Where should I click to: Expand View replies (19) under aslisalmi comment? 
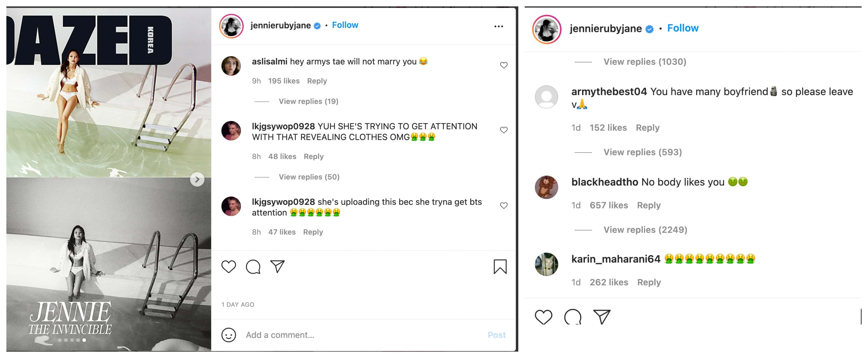click(x=308, y=101)
